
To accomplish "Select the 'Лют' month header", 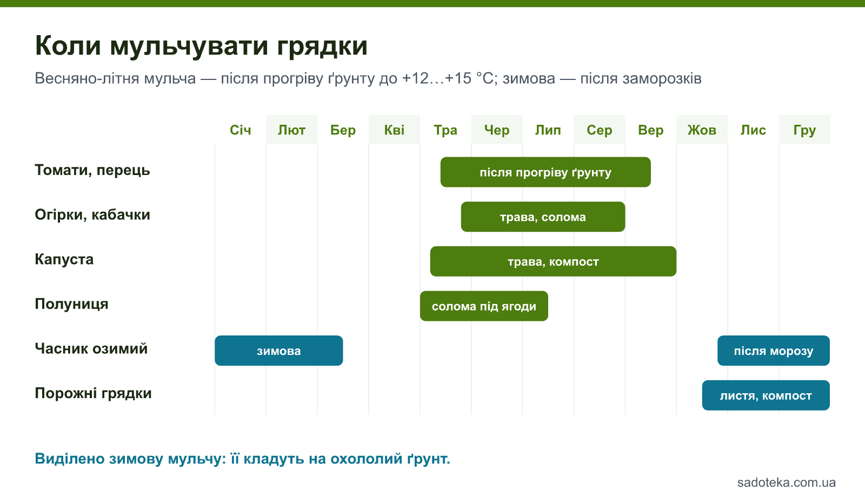I will click(x=292, y=130).
